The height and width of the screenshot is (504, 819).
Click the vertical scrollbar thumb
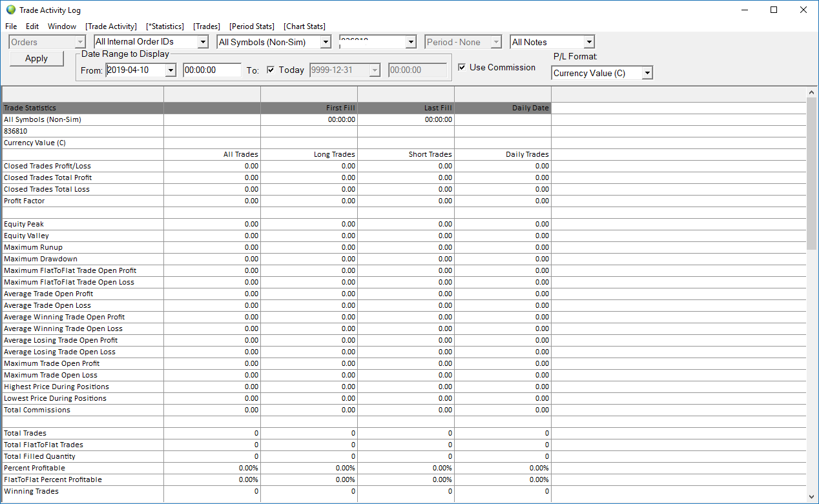tap(812, 174)
